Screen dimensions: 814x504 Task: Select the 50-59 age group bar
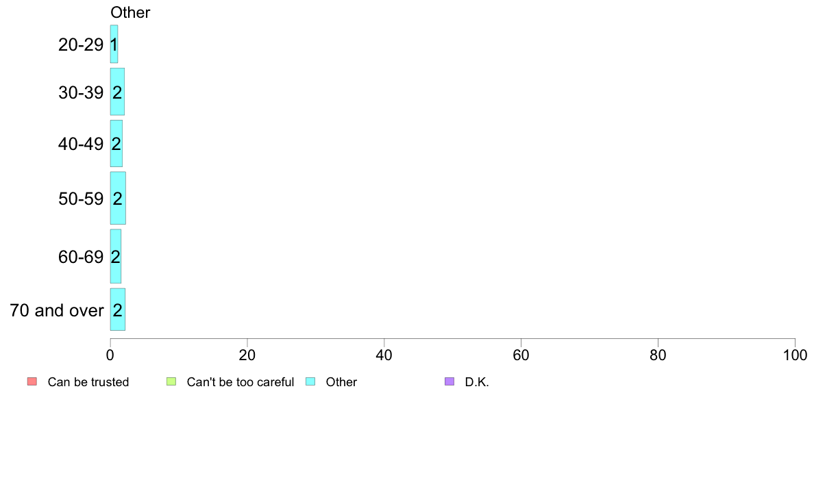tap(118, 198)
